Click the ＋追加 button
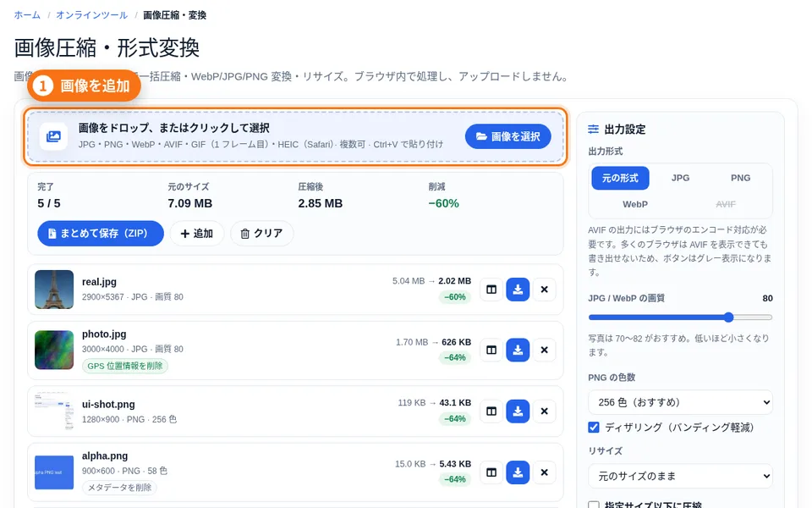 tap(197, 234)
